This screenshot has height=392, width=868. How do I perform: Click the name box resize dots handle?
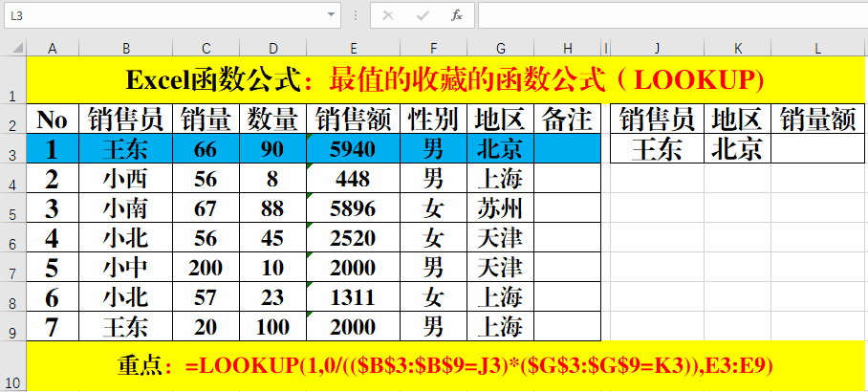[x=355, y=15]
